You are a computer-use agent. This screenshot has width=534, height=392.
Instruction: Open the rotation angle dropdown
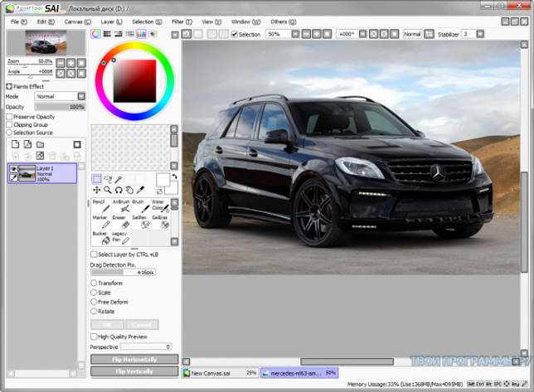pos(362,34)
